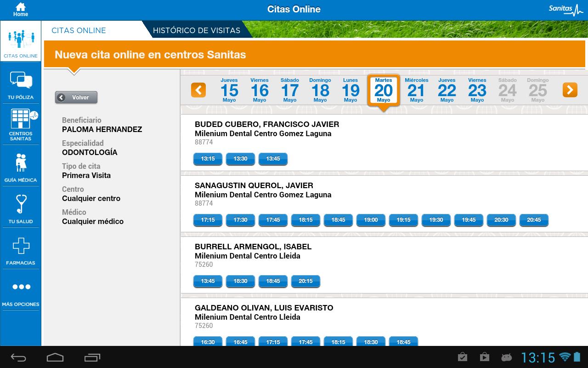Go to previous dates with left arrow
The image size is (588, 368).
[x=198, y=90]
